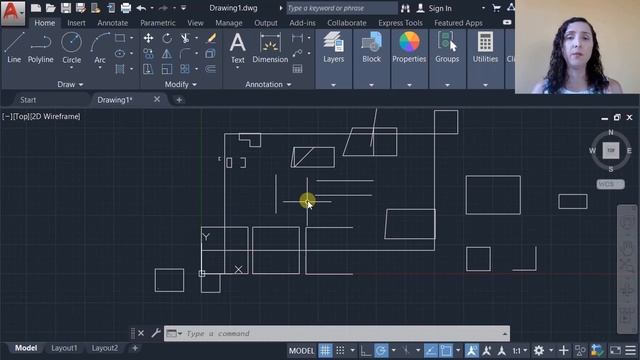
Task: Click the Plot (print) icon
Action: click(126, 8)
